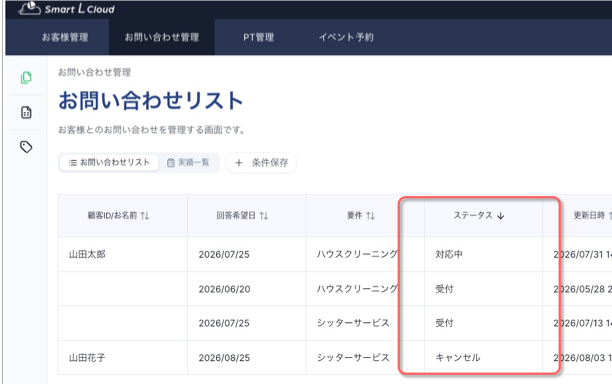Open the PT管理 tab

click(258, 37)
